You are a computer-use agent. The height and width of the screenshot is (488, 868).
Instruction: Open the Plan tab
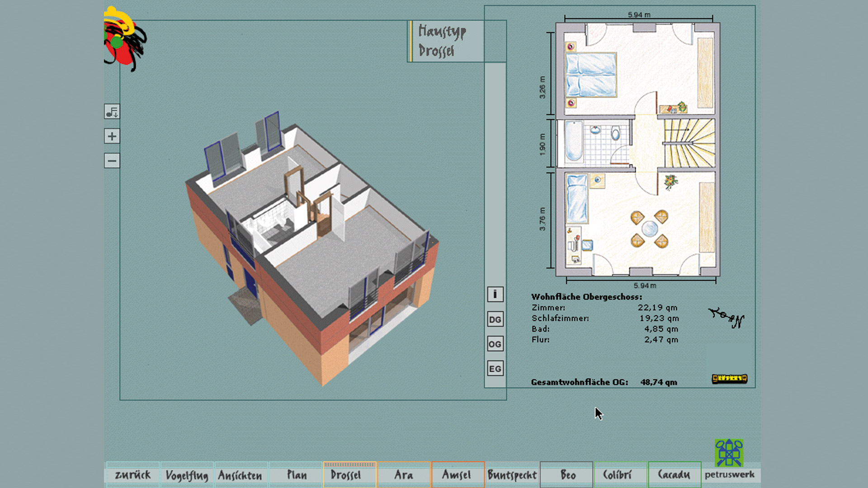[x=297, y=475]
